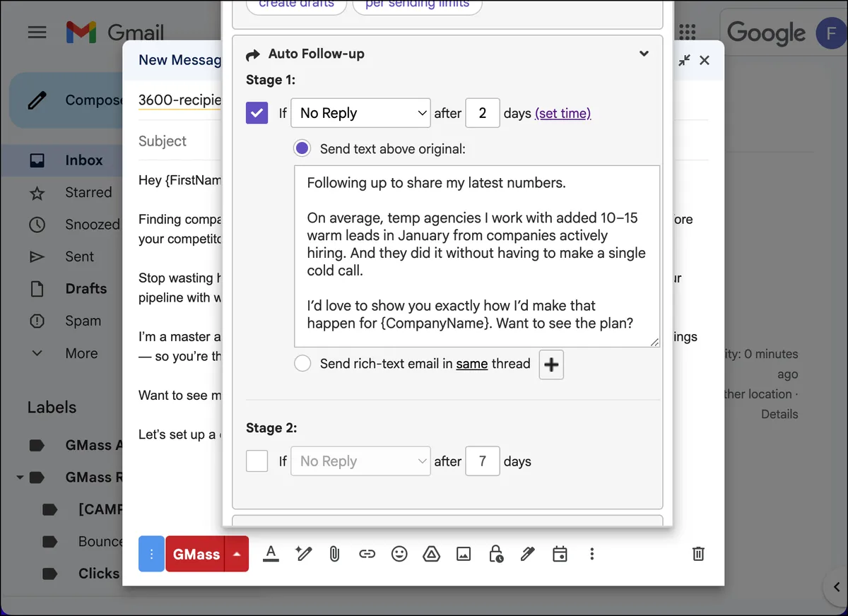Image resolution: width=848 pixels, height=616 pixels.
Task: Open the Bounce label in the sidebar
Action: pos(100,542)
